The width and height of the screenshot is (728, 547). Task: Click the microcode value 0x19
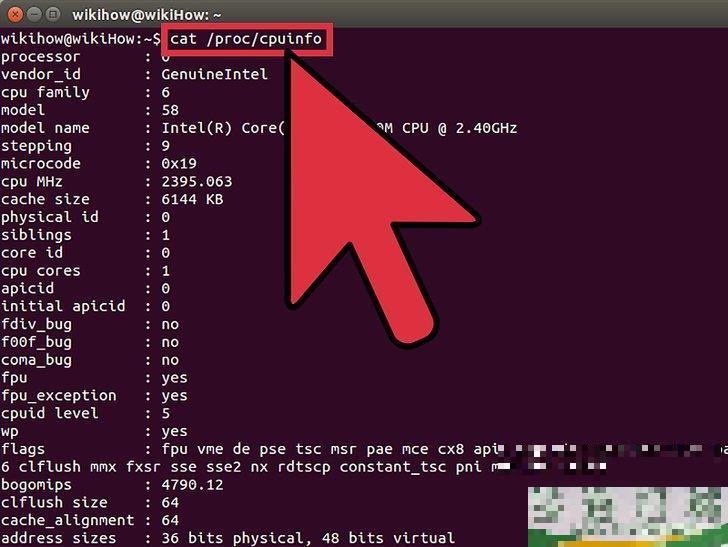pyautogui.click(x=179, y=163)
